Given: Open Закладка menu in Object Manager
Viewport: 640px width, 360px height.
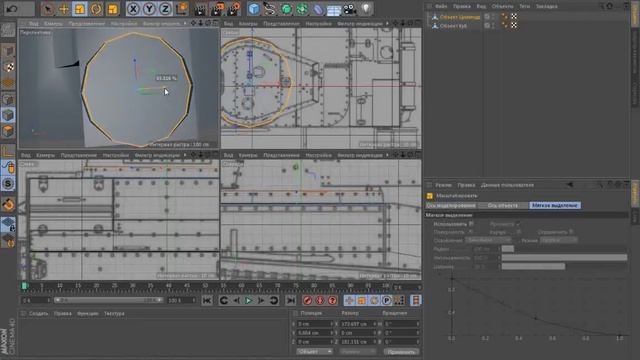Looking at the screenshot, I should [x=547, y=7].
